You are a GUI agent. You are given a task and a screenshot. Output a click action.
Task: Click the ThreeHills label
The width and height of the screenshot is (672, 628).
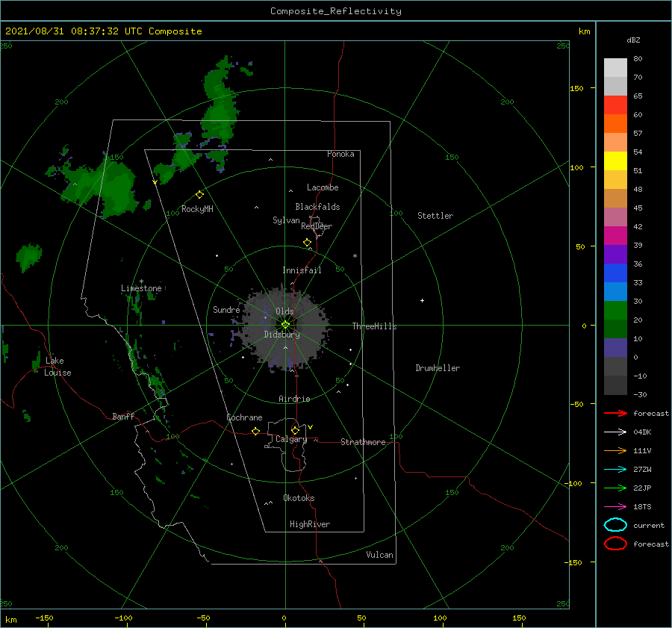tap(374, 326)
